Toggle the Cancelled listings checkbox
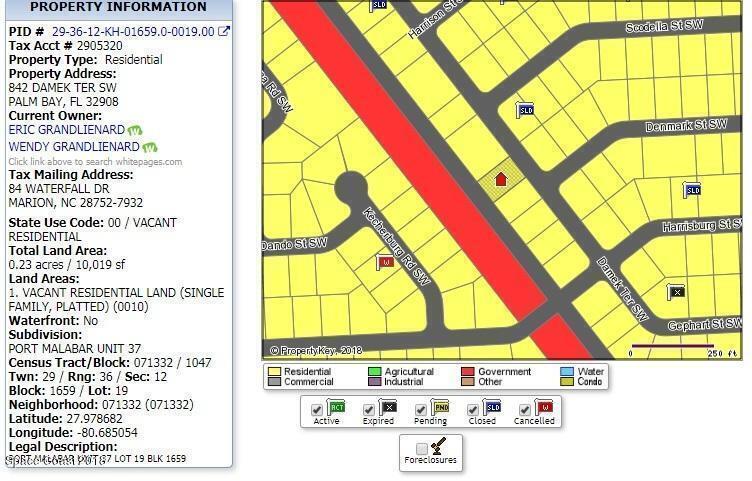Screen dimensions: 752x481 click(525, 410)
